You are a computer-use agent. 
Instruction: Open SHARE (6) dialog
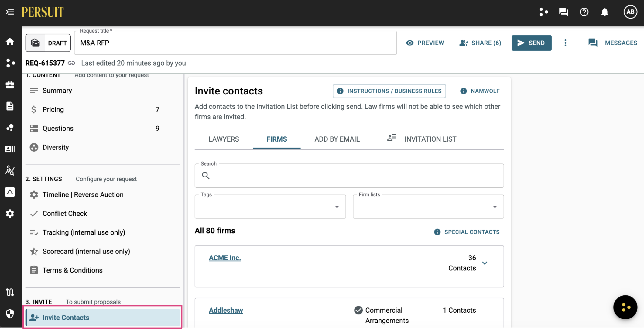pos(480,43)
